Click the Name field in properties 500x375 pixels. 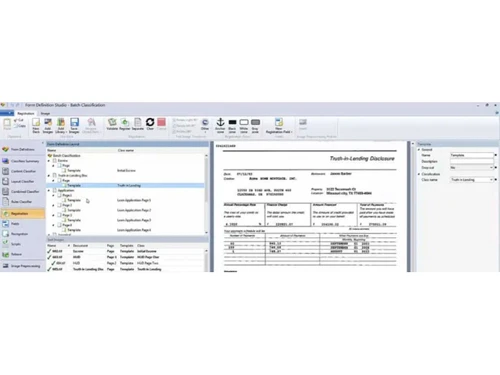click(x=472, y=155)
